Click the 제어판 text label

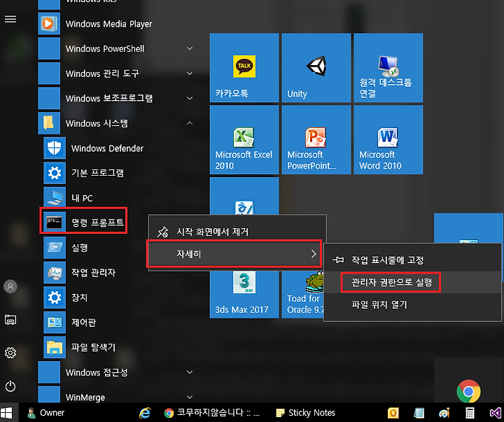83,323
